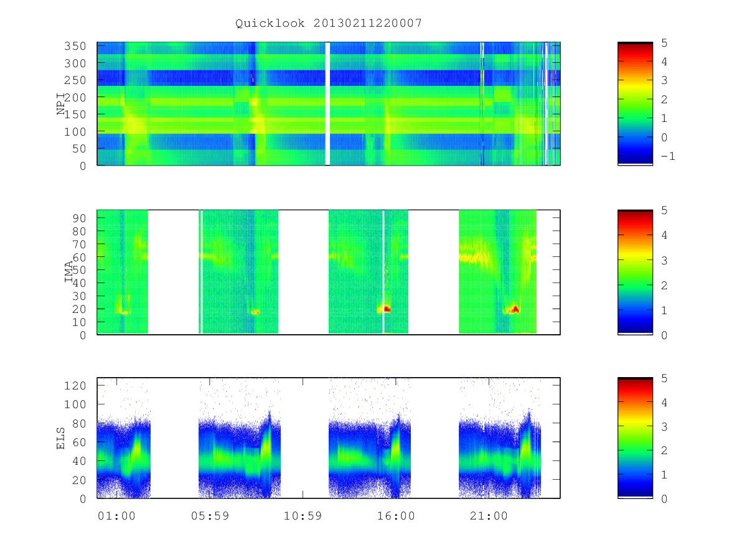Image resolution: width=747 pixels, height=560 pixels.
Task: Click the 16:00 time axis label
Action: [x=396, y=516]
